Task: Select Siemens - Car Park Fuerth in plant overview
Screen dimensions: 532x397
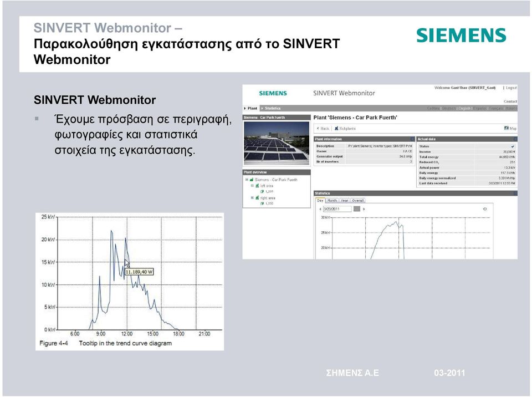Action: pyautogui.click(x=276, y=180)
